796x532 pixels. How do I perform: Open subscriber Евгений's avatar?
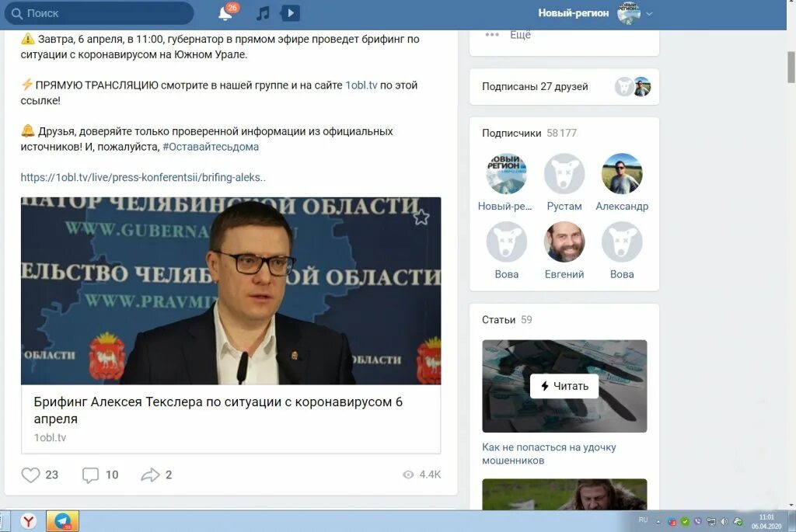tap(564, 242)
